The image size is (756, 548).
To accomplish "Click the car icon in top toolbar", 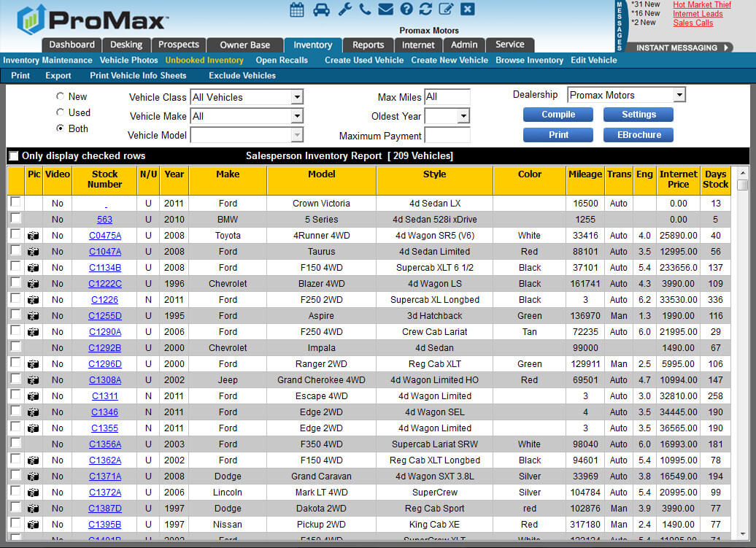I will [x=321, y=9].
